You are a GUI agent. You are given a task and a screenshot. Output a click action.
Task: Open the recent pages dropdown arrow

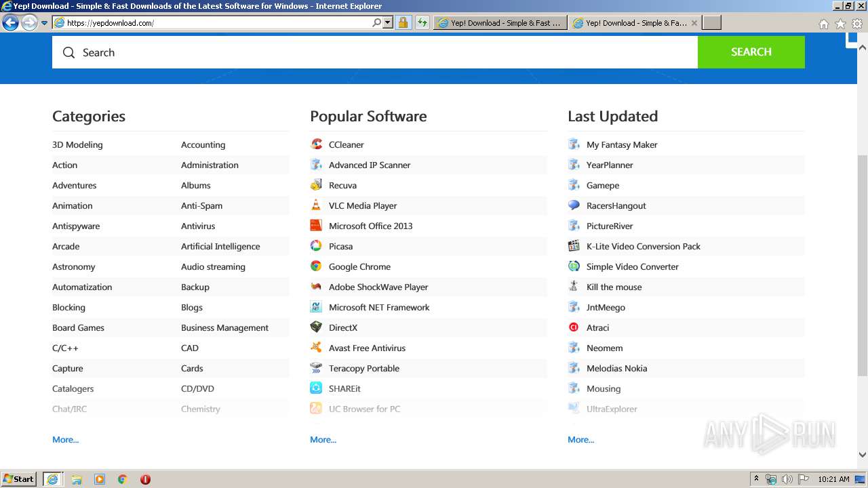click(44, 22)
